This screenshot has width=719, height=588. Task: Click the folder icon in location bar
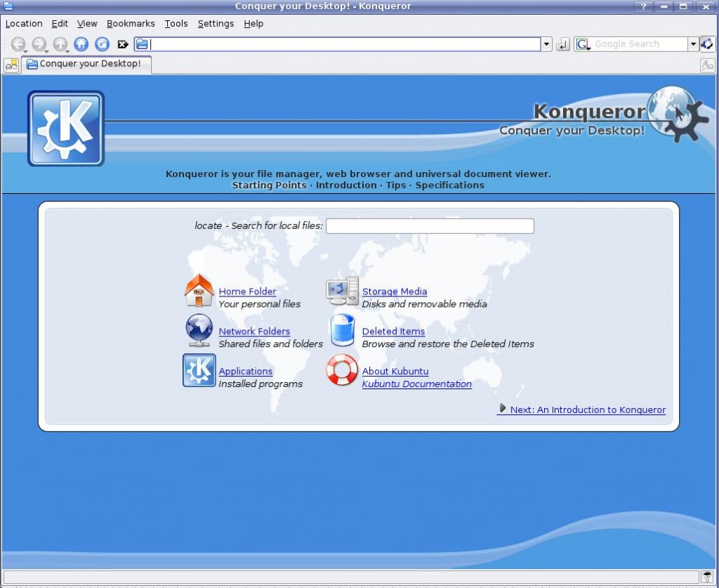tap(142, 44)
